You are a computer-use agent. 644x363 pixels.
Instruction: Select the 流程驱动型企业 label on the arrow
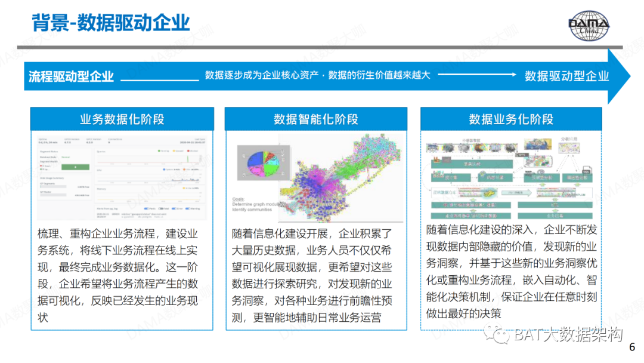pos(71,76)
